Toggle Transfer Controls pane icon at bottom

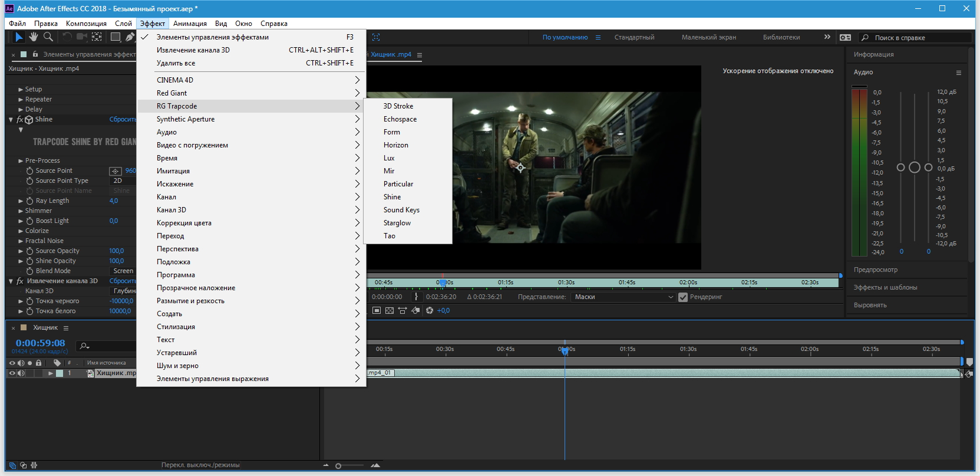pyautogui.click(x=24, y=465)
